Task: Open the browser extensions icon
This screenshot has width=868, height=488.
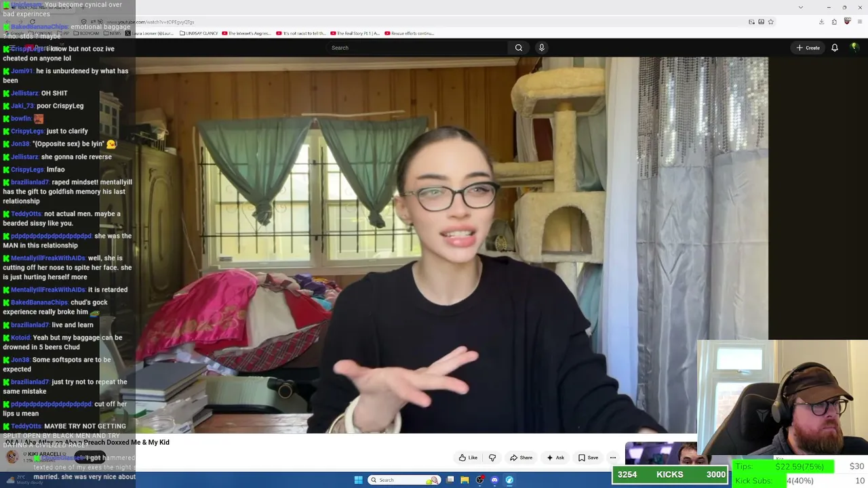Action: (x=834, y=22)
